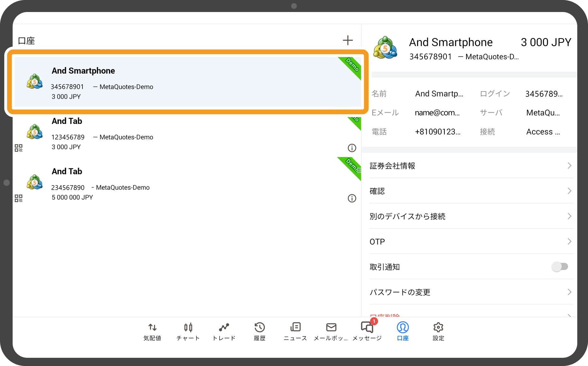Open the 設定 settings gear
Viewport: 588px width, 366px height.
pos(438,331)
